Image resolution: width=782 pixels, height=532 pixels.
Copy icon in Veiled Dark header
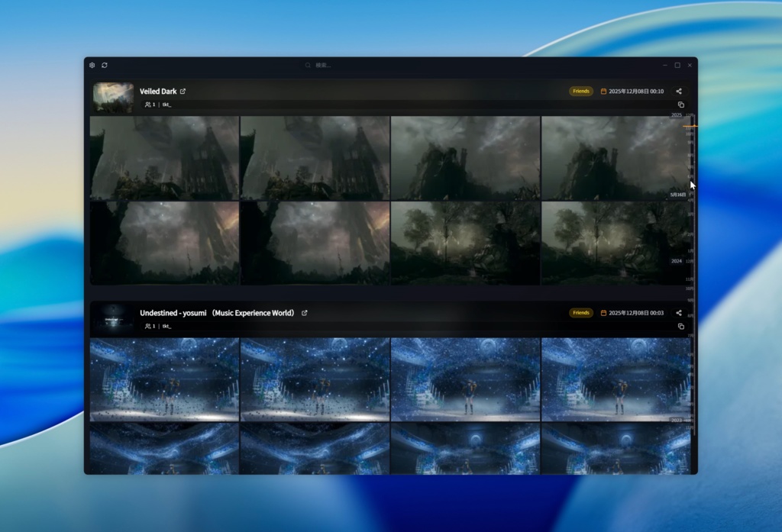click(x=680, y=105)
